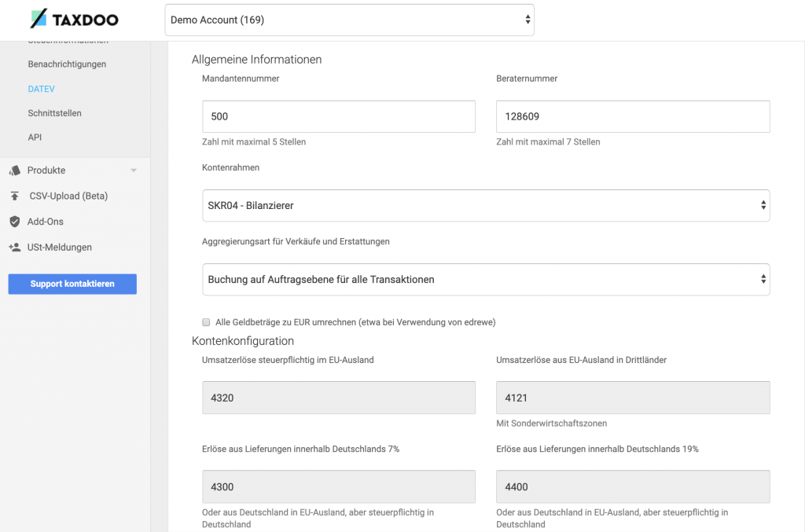Open Benachrichtigungen in the sidebar
Viewport: 805px width, 532px height.
68,64
